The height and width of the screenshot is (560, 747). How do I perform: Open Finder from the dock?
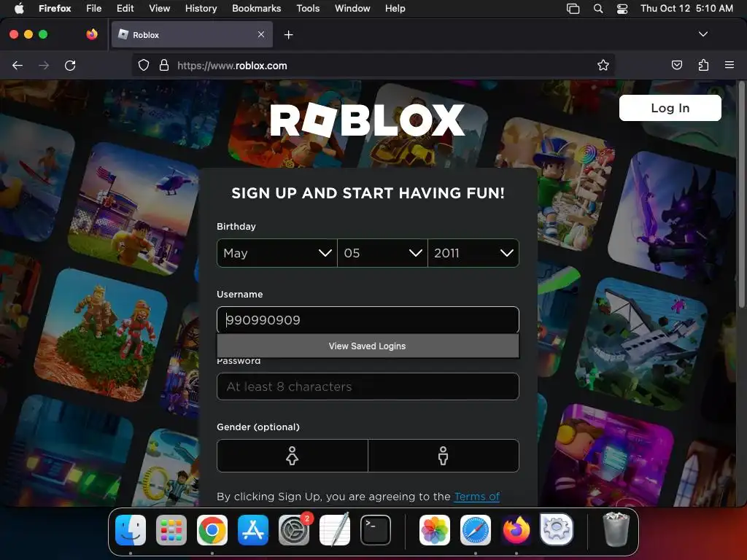tap(131, 529)
